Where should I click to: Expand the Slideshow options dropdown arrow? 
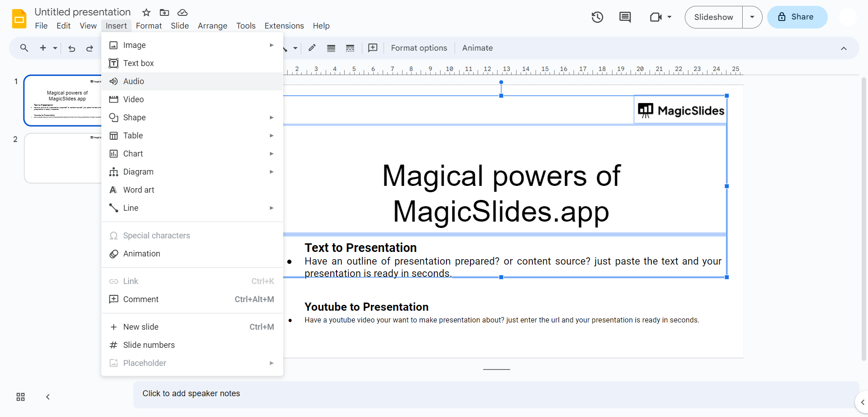pos(752,17)
